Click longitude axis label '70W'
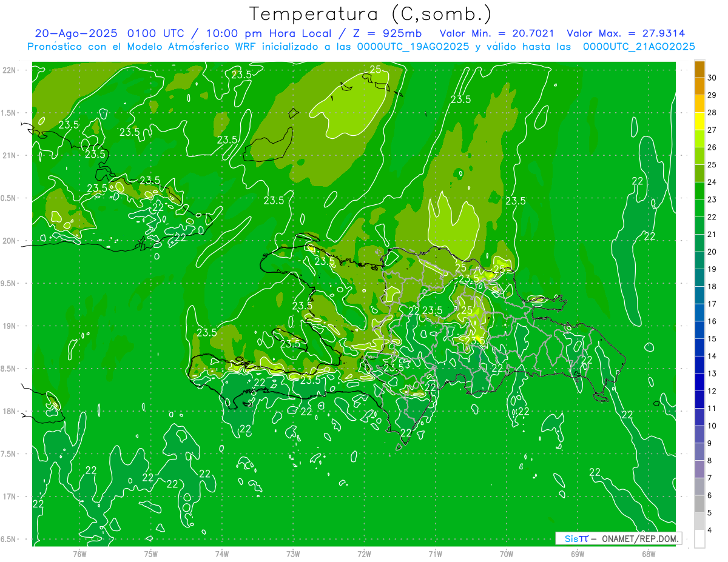The width and height of the screenshot is (728, 562). [x=507, y=554]
